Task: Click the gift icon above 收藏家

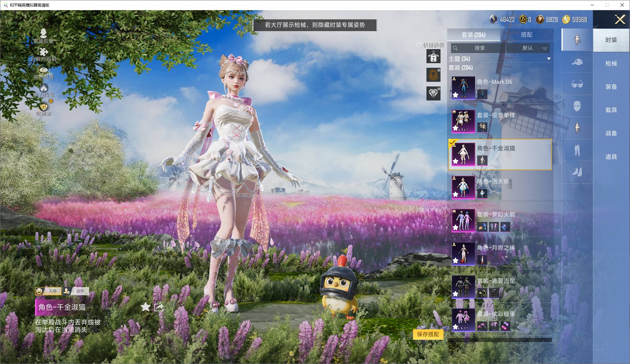Action: [x=51, y=101]
